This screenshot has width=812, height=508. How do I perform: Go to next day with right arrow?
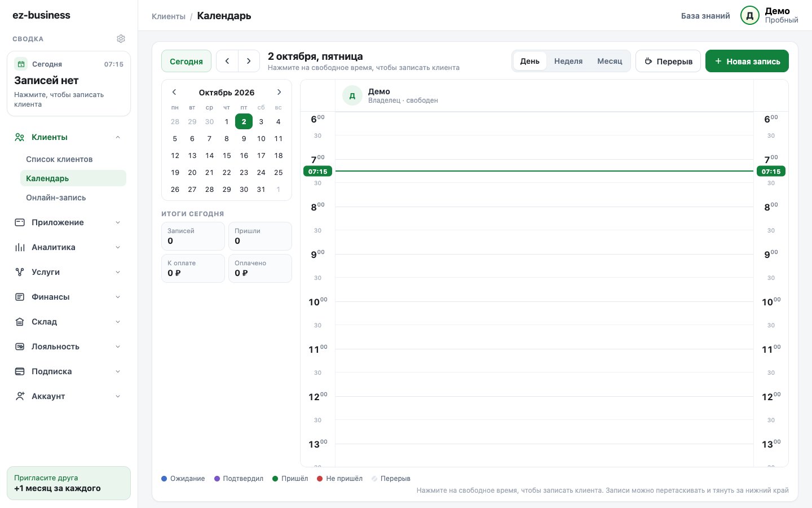pos(249,61)
